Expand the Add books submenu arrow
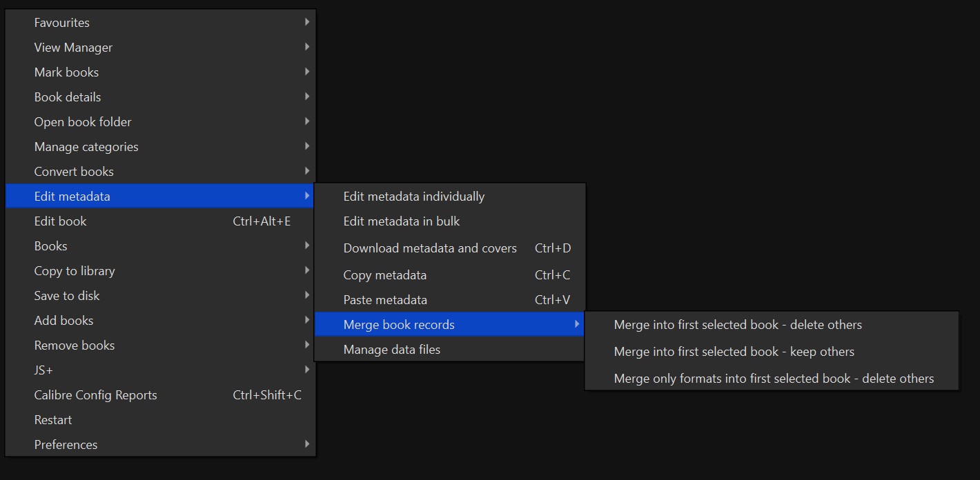This screenshot has height=480, width=980. click(x=306, y=320)
